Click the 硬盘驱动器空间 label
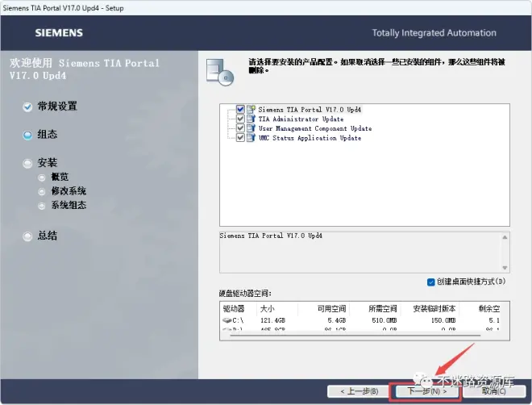 point(245,294)
